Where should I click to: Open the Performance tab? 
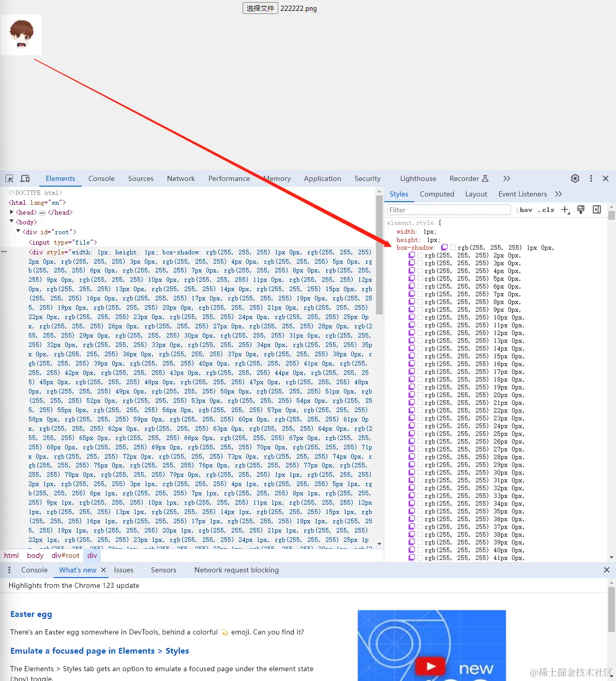[229, 178]
